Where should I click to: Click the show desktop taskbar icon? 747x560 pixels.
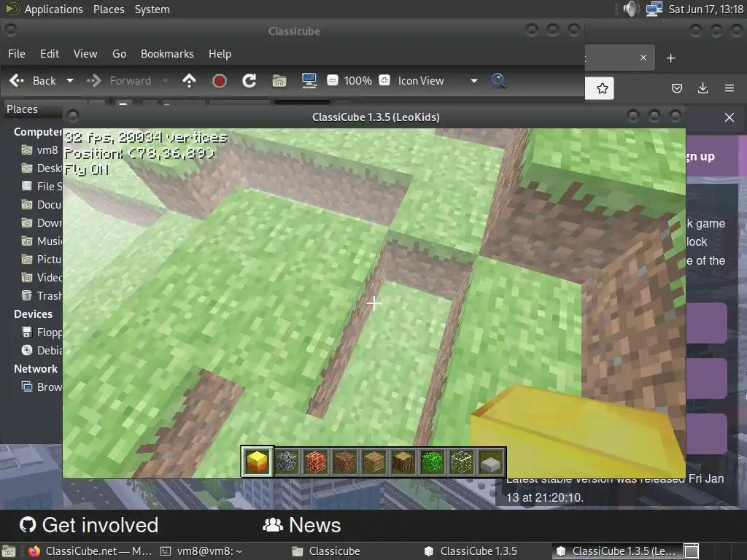point(9,551)
